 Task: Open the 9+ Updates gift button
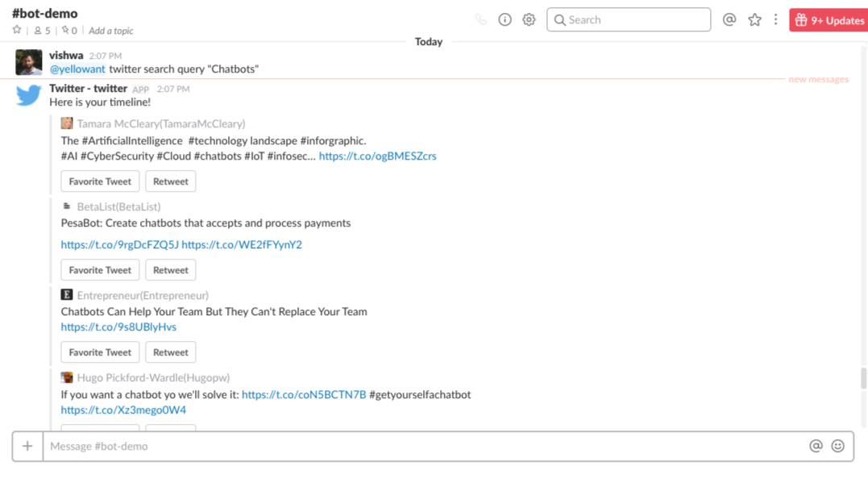[829, 20]
